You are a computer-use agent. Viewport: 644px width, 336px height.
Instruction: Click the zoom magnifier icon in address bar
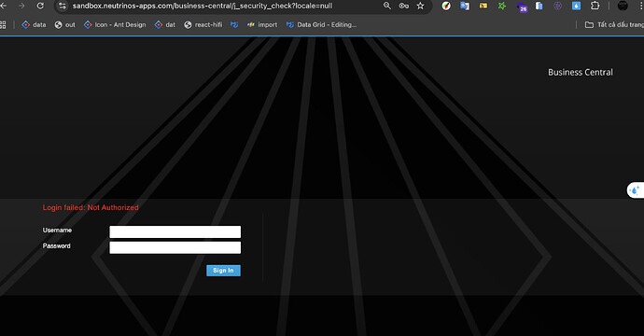coord(387,6)
